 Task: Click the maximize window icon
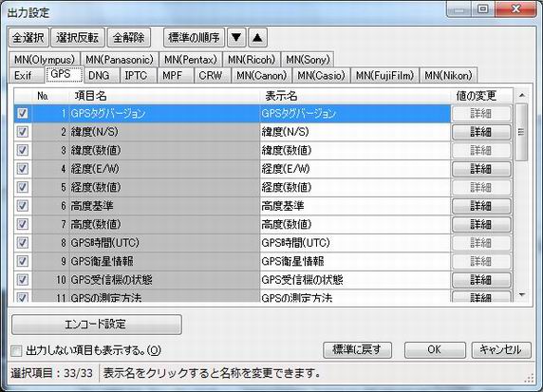(x=483, y=9)
